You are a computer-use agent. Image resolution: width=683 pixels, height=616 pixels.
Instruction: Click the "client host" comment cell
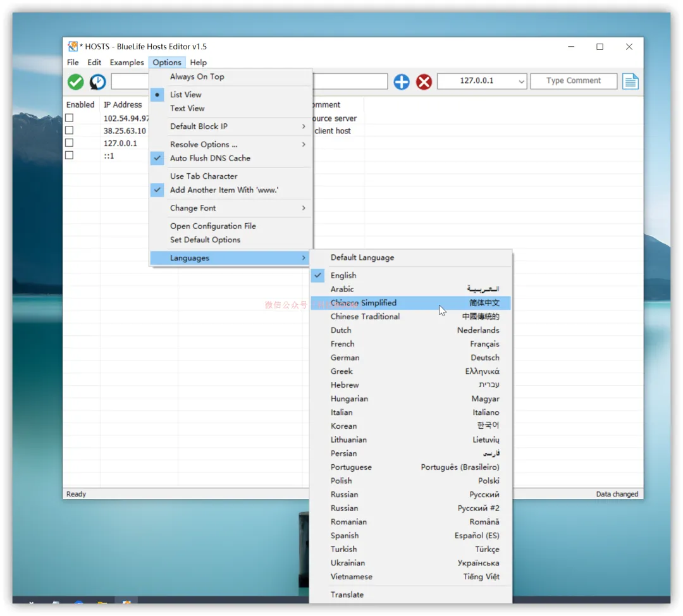coord(333,131)
